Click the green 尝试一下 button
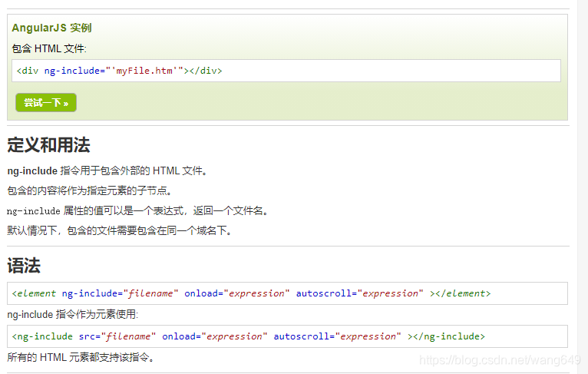This screenshot has height=374, width=588. click(46, 102)
